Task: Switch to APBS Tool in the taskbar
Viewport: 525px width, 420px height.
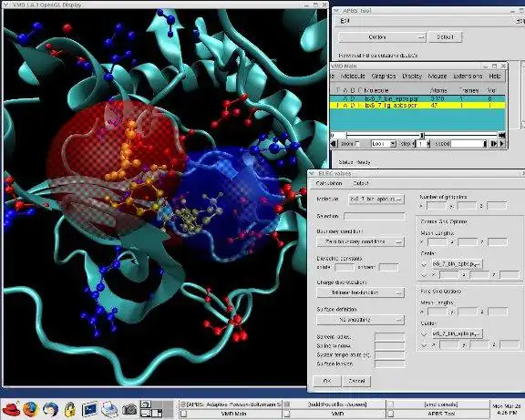Action: point(437,414)
